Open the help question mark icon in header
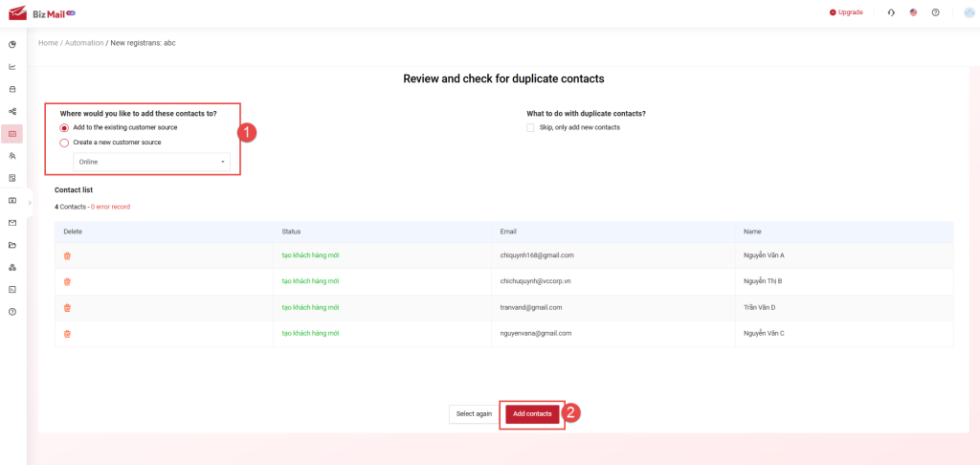The height and width of the screenshot is (465, 980). pos(935,12)
